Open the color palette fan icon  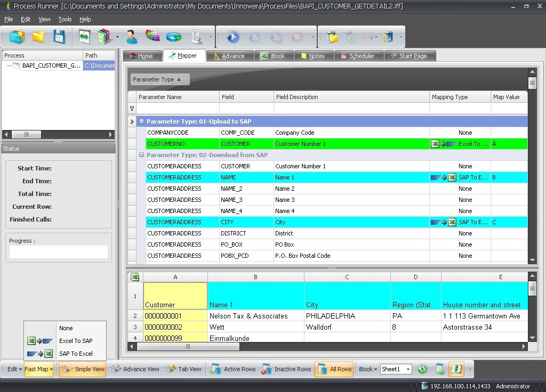(152, 37)
